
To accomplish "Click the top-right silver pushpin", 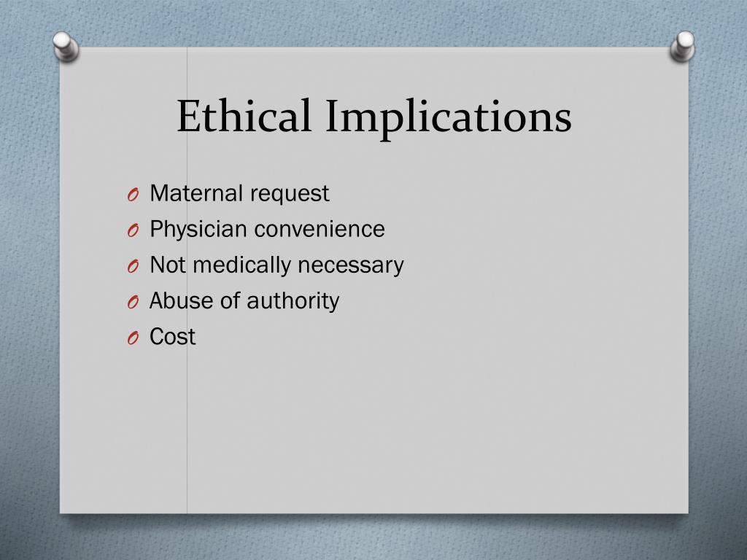I will 683,46.
